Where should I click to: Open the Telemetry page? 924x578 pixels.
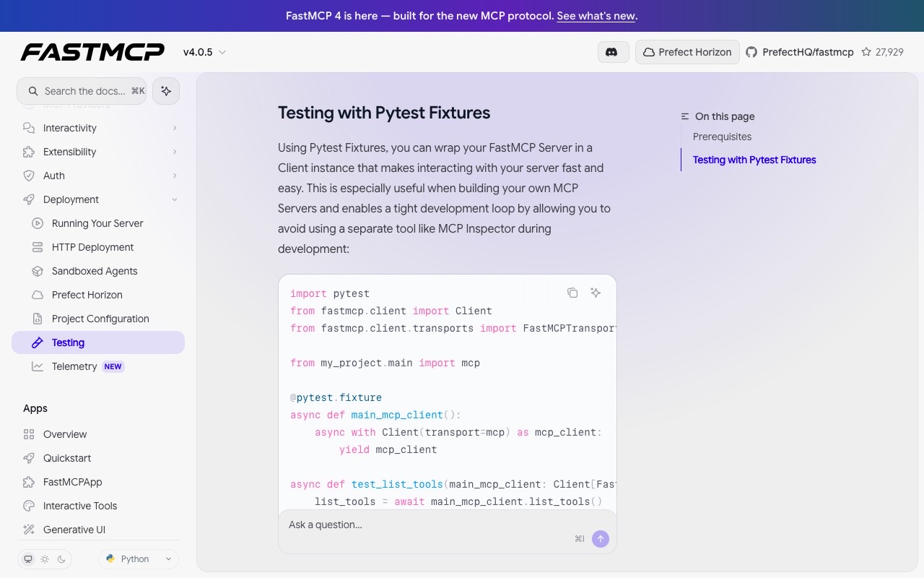(98, 366)
